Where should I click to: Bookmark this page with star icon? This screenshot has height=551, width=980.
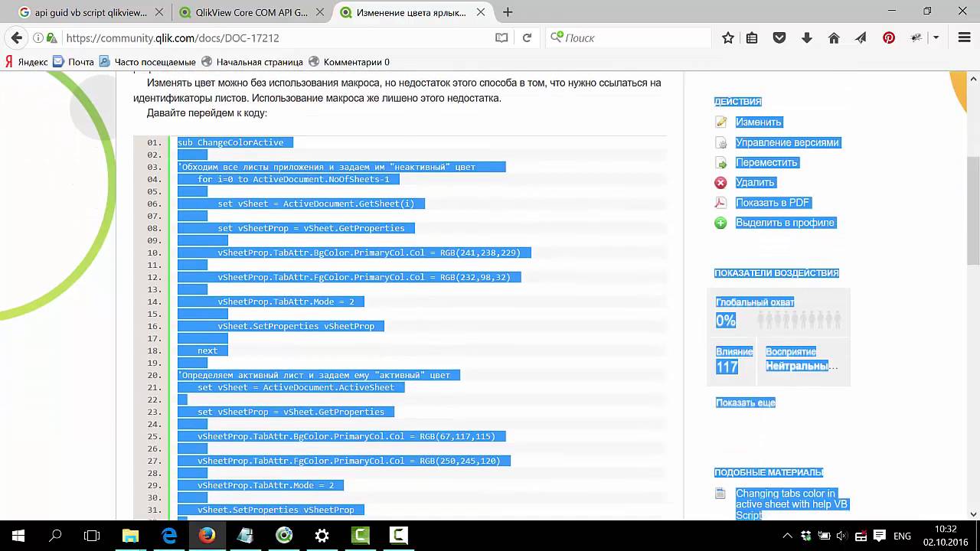tap(728, 37)
